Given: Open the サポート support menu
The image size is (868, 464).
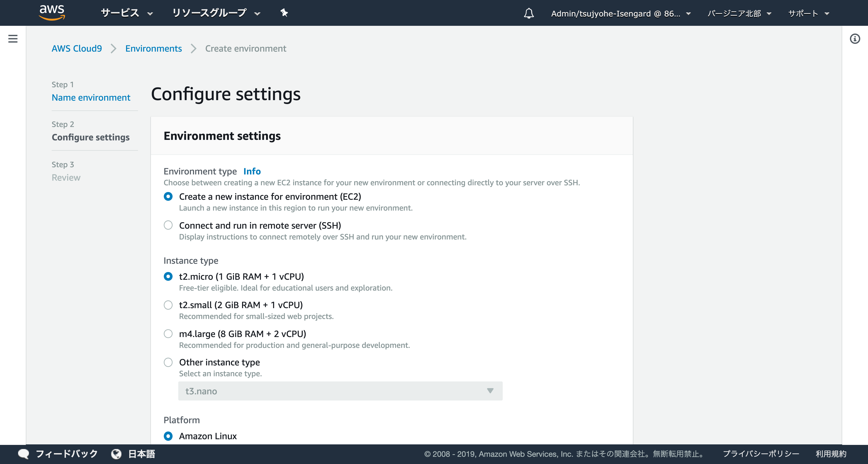Looking at the screenshot, I should [809, 13].
